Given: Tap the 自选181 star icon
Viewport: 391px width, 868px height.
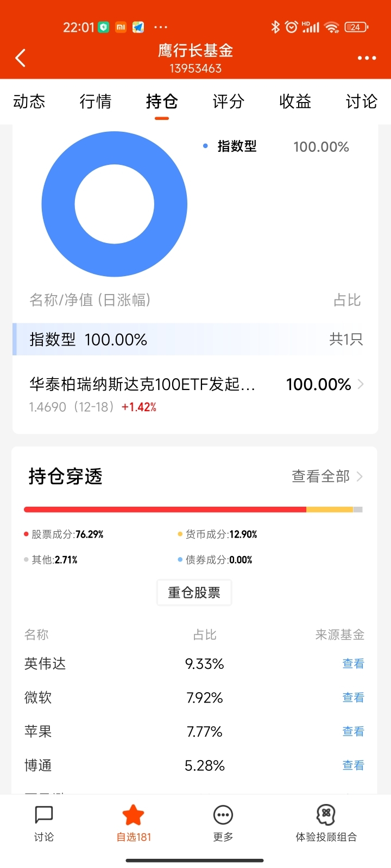Looking at the screenshot, I should tap(133, 815).
